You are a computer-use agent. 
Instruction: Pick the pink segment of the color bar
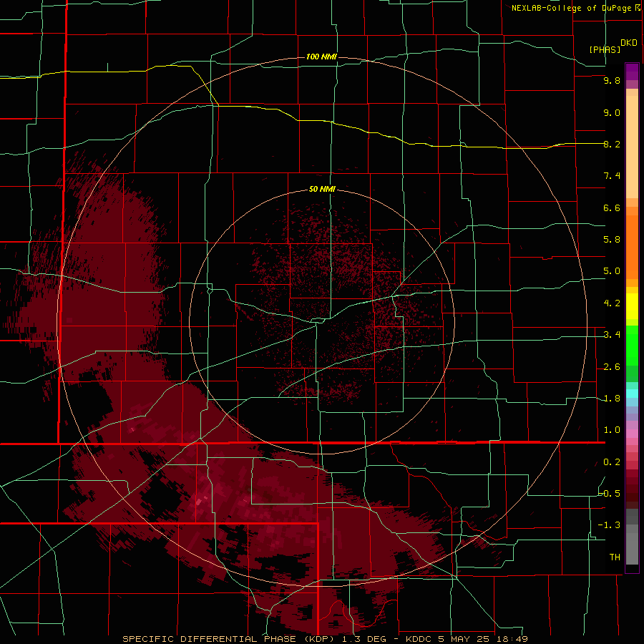(632, 434)
